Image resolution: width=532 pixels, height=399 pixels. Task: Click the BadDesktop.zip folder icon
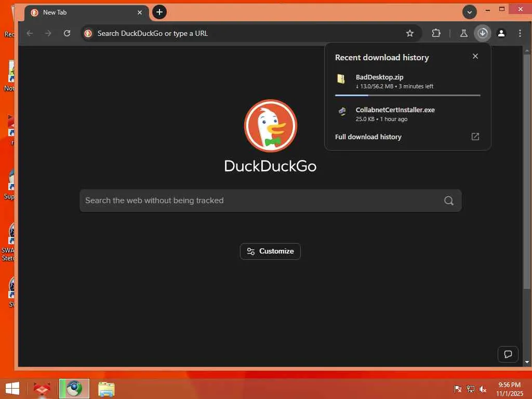[341, 79]
